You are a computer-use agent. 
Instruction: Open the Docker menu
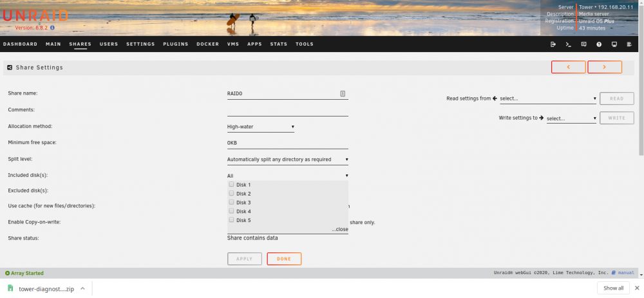[208, 44]
